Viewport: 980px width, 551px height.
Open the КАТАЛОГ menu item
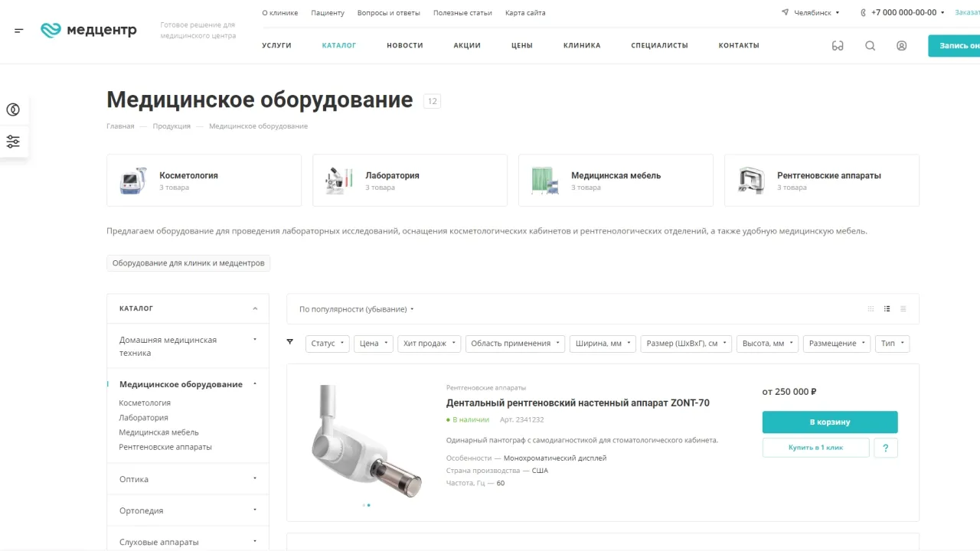[339, 46]
